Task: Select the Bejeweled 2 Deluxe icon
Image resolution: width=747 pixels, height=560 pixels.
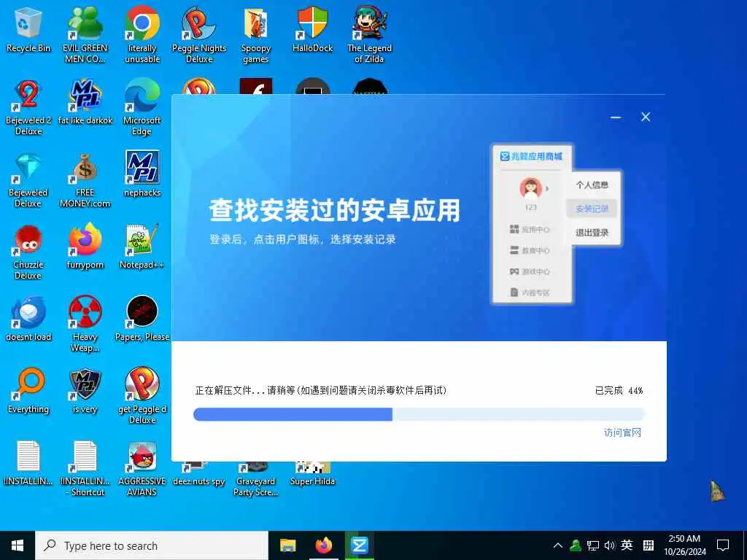Action: (x=28, y=108)
